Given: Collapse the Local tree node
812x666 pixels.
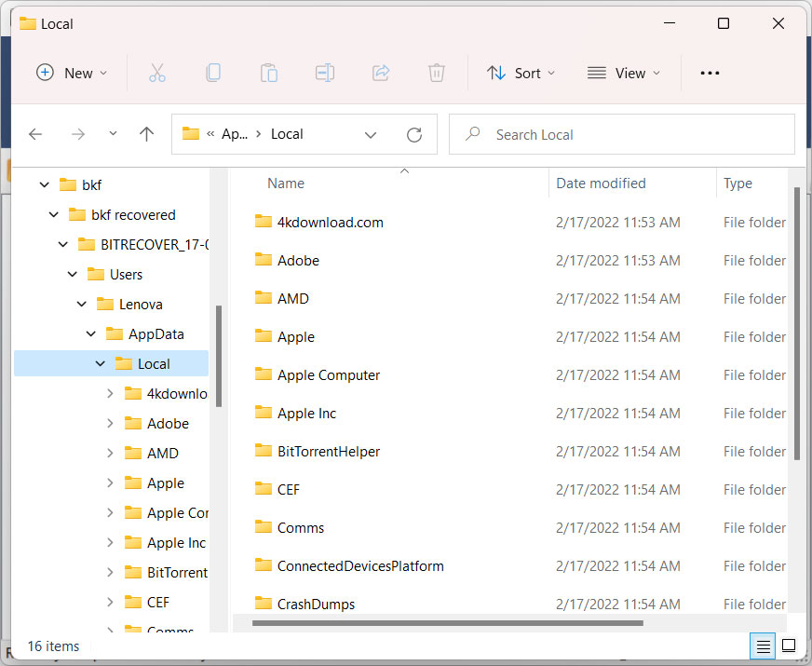Looking at the screenshot, I should 101,363.
